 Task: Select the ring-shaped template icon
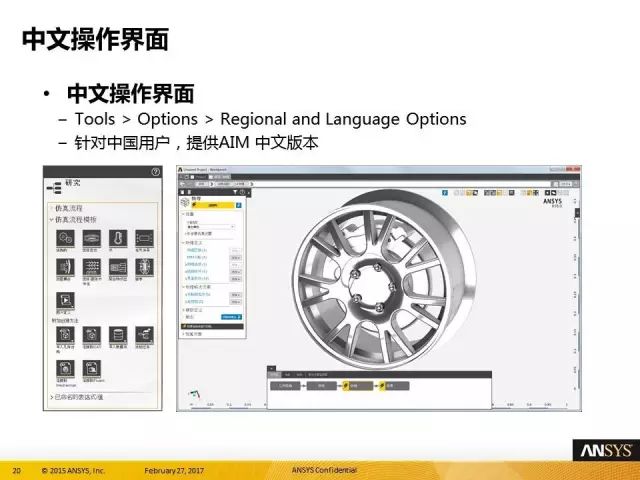91,238
